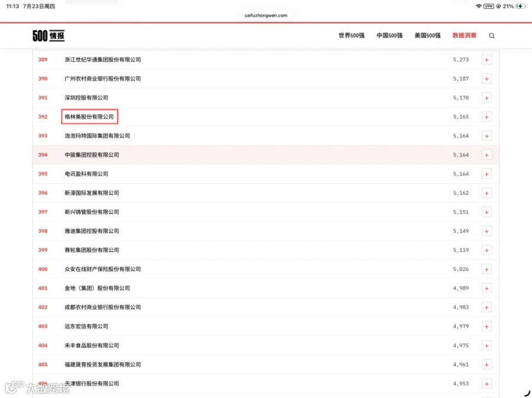Click the 500情报 site logo
Image resolution: width=532 pixels, height=398 pixels.
coord(48,35)
